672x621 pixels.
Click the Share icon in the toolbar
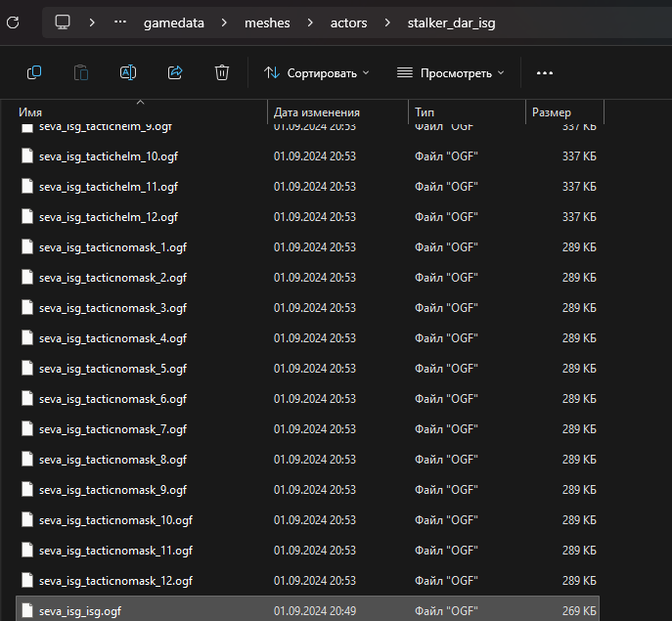point(175,72)
